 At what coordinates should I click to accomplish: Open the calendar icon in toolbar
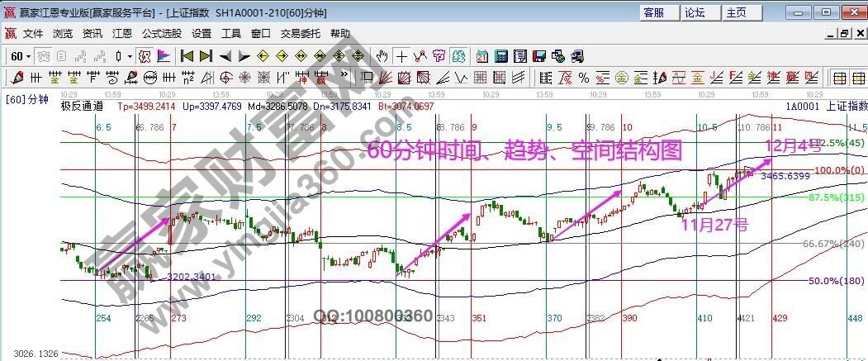coord(481,56)
